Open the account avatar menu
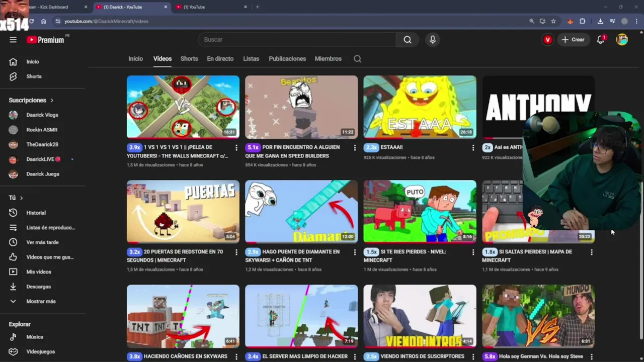Screen dimensions: 644x362 622,40
